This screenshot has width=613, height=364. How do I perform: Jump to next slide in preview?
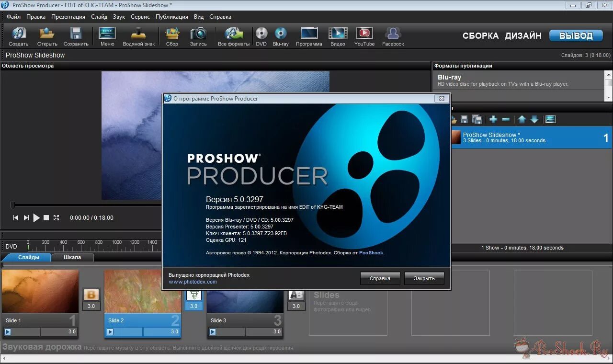tap(26, 218)
